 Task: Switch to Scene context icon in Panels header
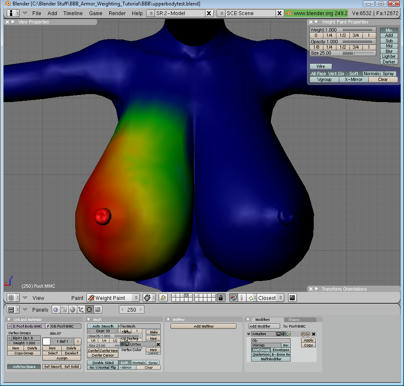98,310
